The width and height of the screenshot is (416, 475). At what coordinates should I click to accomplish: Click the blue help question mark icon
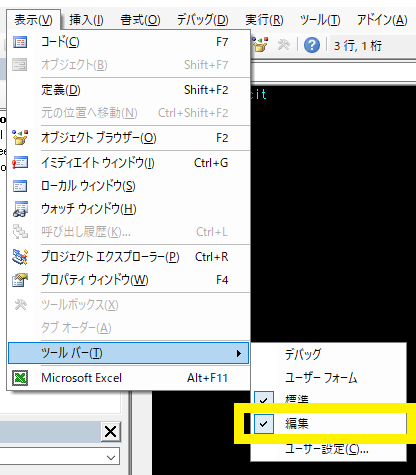coord(312,45)
